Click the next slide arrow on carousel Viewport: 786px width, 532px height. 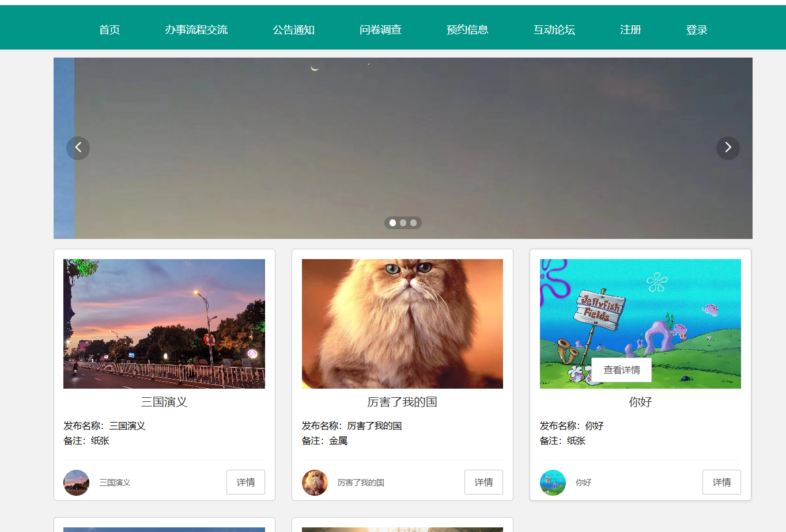pos(728,148)
